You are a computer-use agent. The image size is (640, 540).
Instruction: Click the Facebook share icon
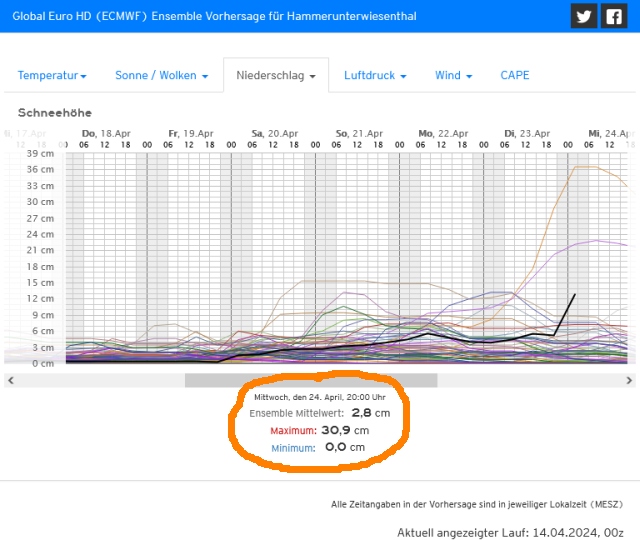point(613,17)
